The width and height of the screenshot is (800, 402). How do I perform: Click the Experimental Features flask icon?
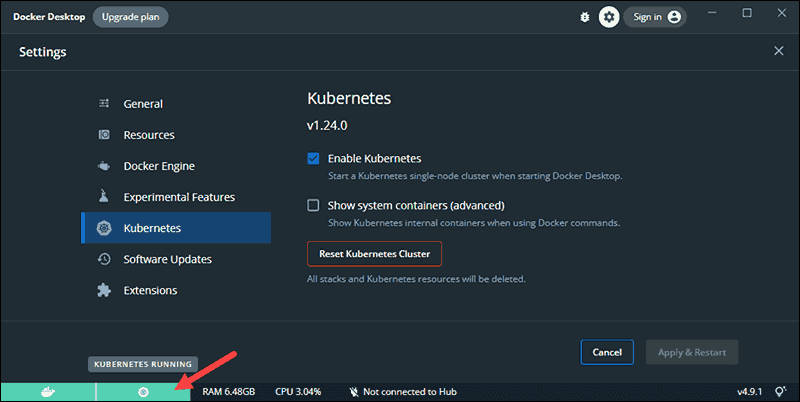pos(104,197)
